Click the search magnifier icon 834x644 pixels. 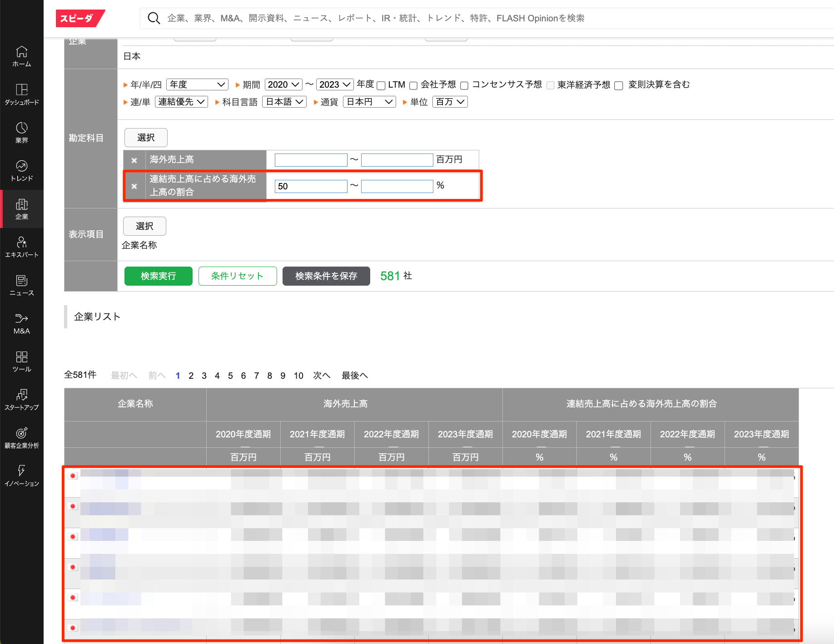(154, 18)
